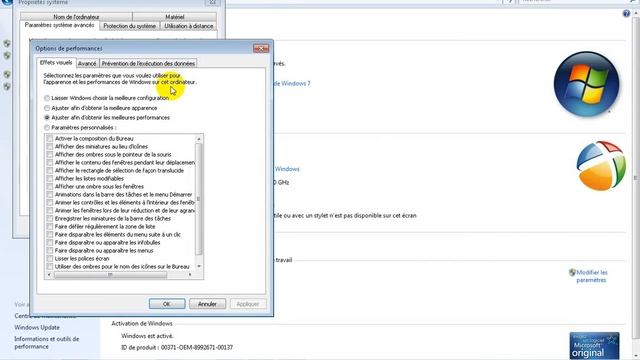This screenshot has height=360, width=640.
Task: Enable 'Faire disparaître ou apparaître les infobulles'
Action: point(50,242)
